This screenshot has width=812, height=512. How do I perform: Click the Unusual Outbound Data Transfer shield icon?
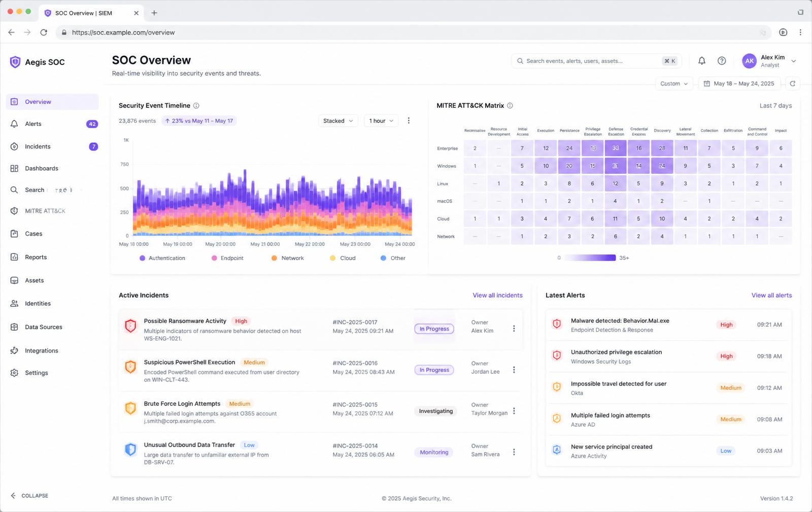click(130, 449)
